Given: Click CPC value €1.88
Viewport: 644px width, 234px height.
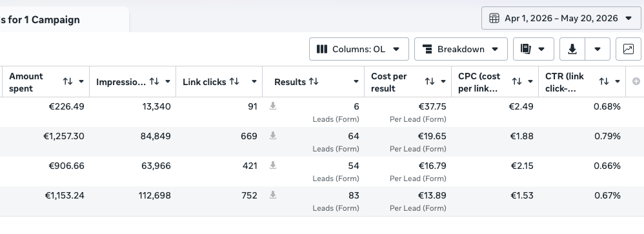Looking at the screenshot, I should coord(521,136).
